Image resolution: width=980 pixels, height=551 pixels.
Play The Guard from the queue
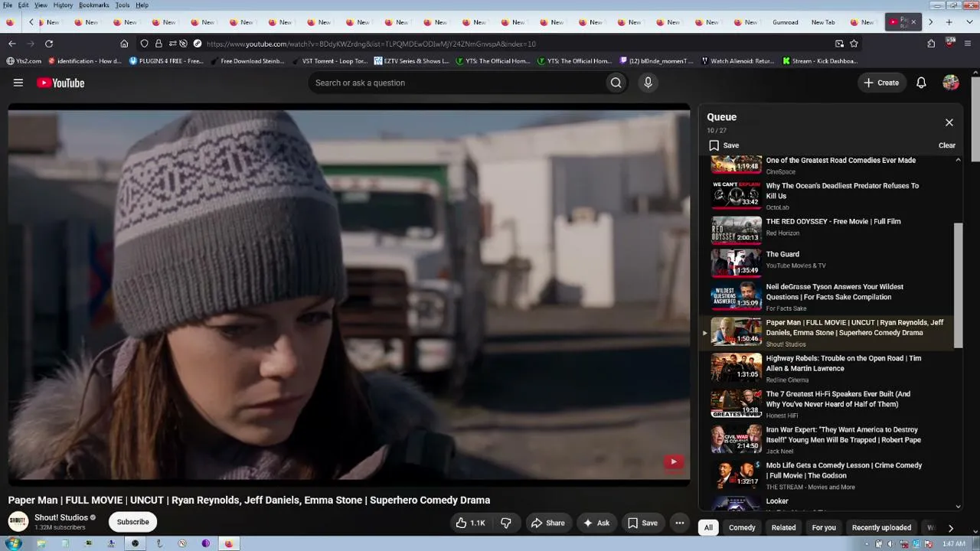pyautogui.click(x=782, y=254)
